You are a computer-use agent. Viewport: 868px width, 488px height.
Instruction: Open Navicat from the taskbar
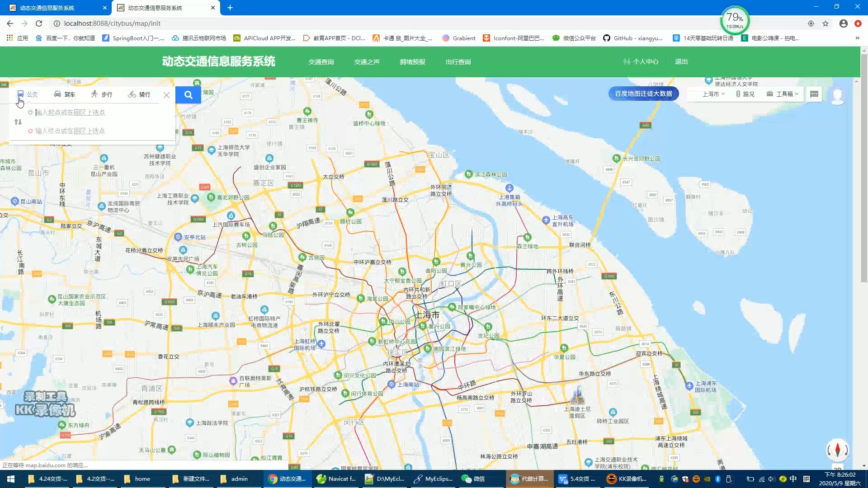[x=336, y=479]
